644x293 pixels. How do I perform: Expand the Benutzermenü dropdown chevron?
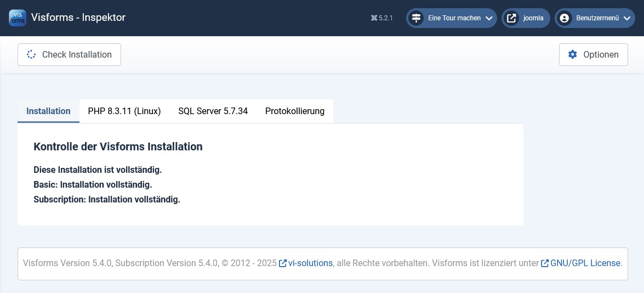click(x=627, y=18)
